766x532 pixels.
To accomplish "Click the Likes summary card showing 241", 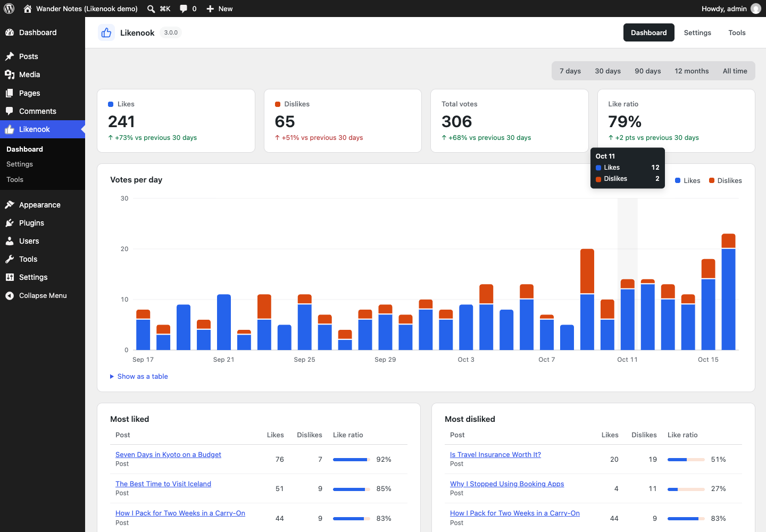I will 176,121.
